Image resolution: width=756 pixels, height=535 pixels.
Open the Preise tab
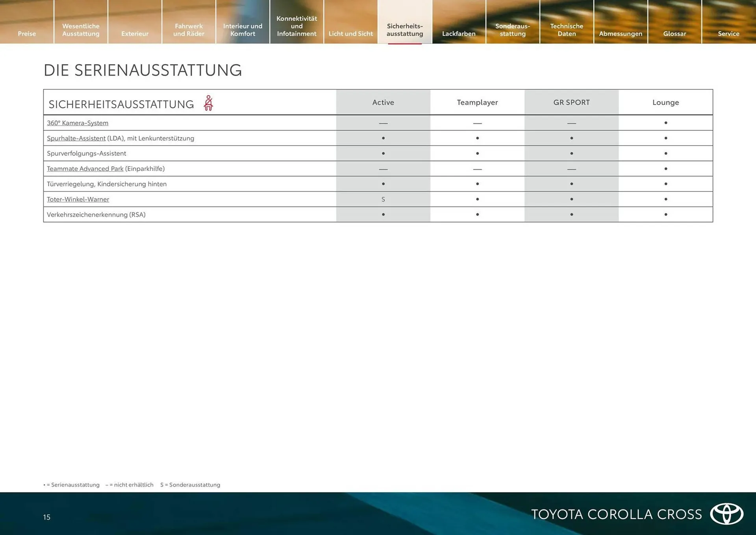[x=27, y=33]
